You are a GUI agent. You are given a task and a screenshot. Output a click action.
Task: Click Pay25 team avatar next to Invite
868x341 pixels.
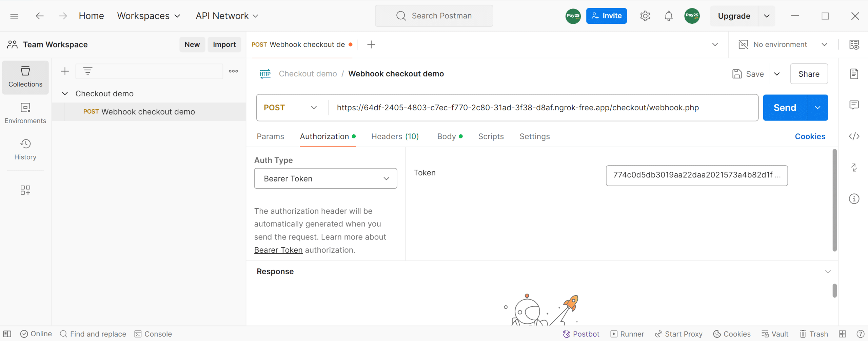[573, 16]
